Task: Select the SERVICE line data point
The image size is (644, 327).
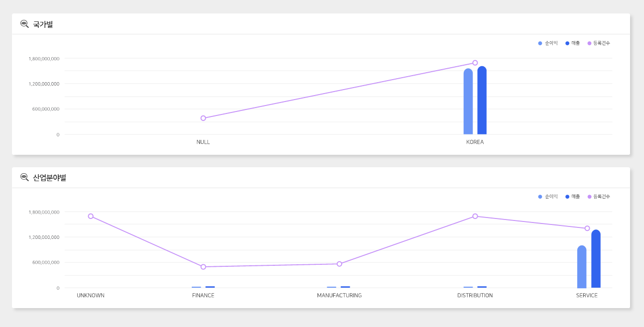Action: [x=587, y=228]
